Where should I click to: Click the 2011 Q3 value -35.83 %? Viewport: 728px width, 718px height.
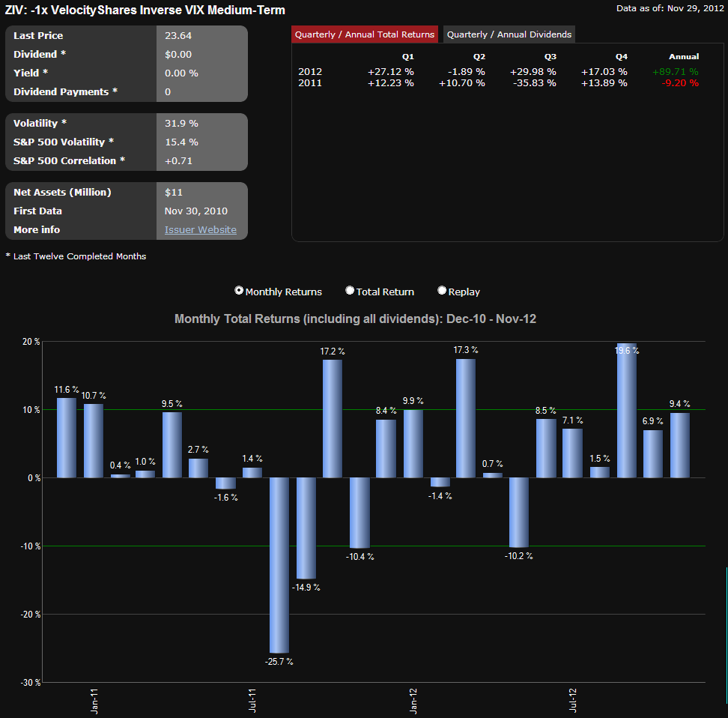(535, 82)
